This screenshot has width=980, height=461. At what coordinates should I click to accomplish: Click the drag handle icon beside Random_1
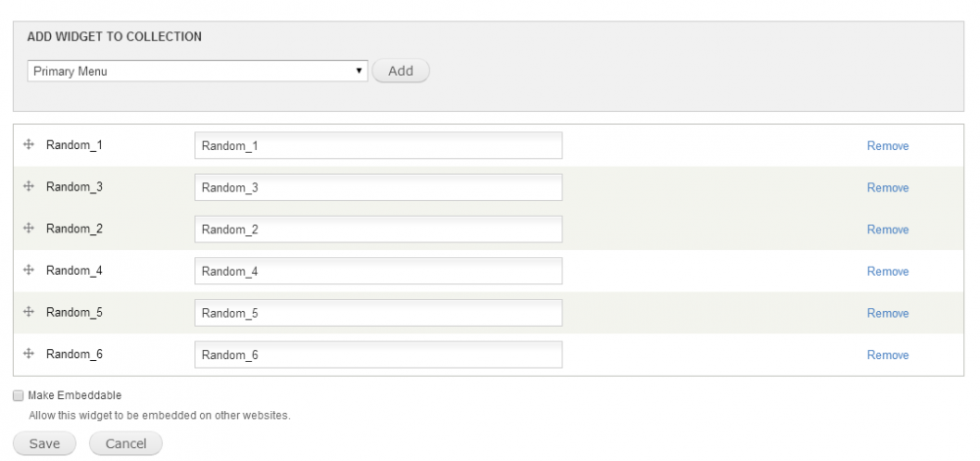pyautogui.click(x=28, y=144)
